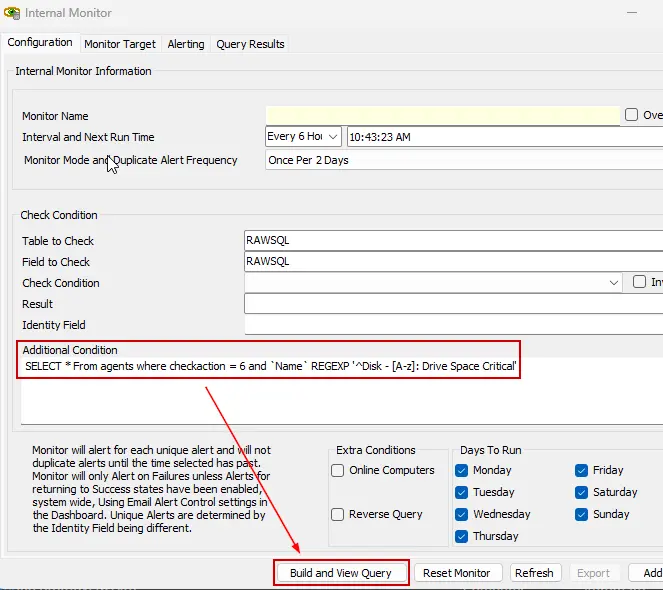
Task: Click the Internal Monitor window icon
Action: coord(12,13)
